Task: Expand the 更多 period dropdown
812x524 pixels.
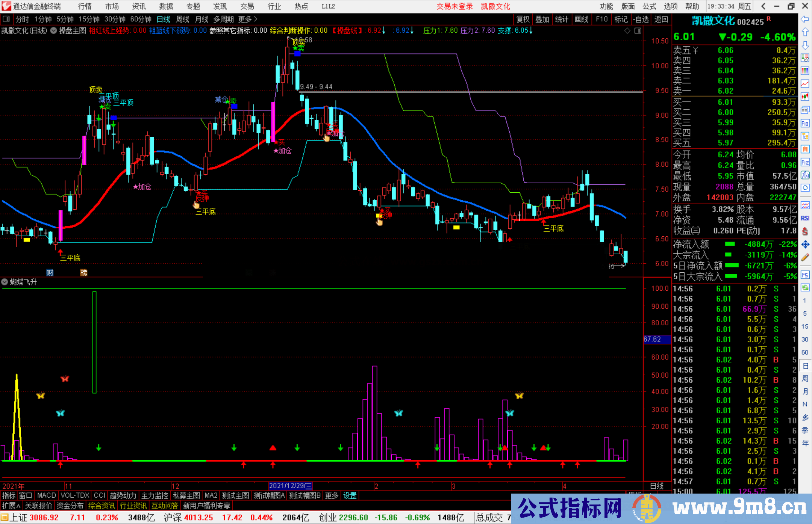Action: tap(245, 19)
